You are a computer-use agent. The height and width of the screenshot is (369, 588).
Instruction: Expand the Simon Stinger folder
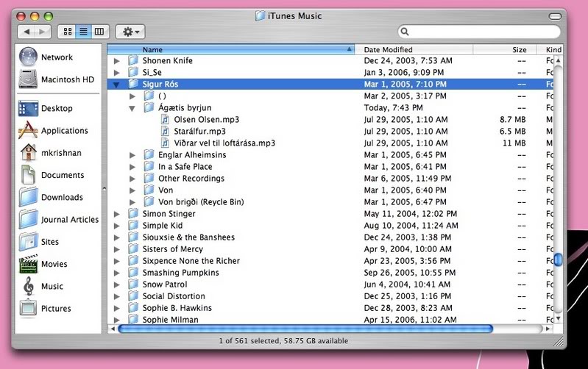tap(116, 214)
